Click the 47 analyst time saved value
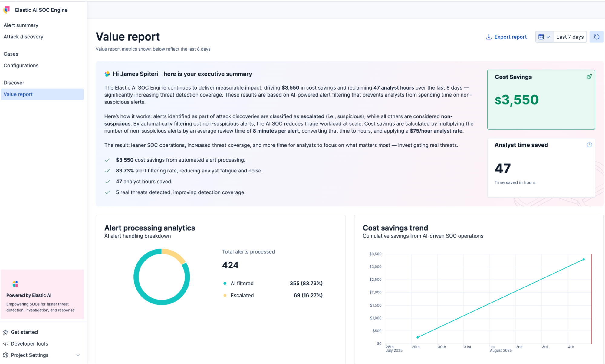The height and width of the screenshot is (364, 605). click(502, 168)
